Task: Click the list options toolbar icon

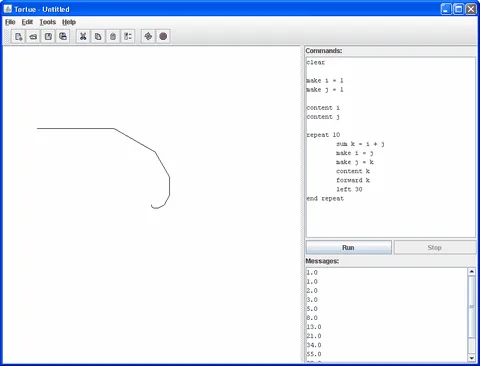Action: tap(128, 36)
